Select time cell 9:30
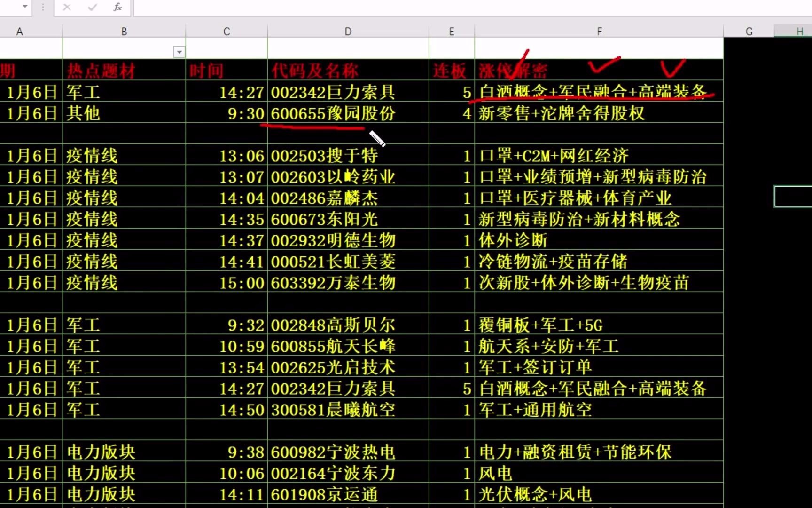The height and width of the screenshot is (508, 812). coord(226,113)
